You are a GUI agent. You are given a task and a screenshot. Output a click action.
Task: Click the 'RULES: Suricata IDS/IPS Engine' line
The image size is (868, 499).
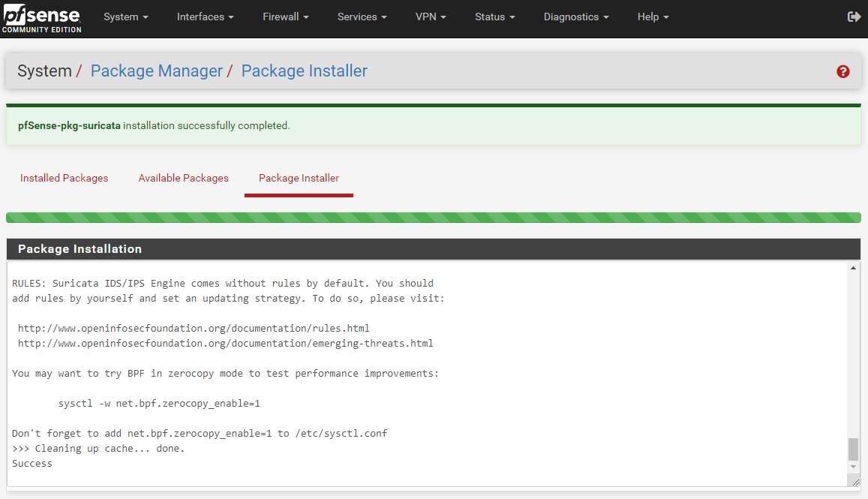click(223, 284)
